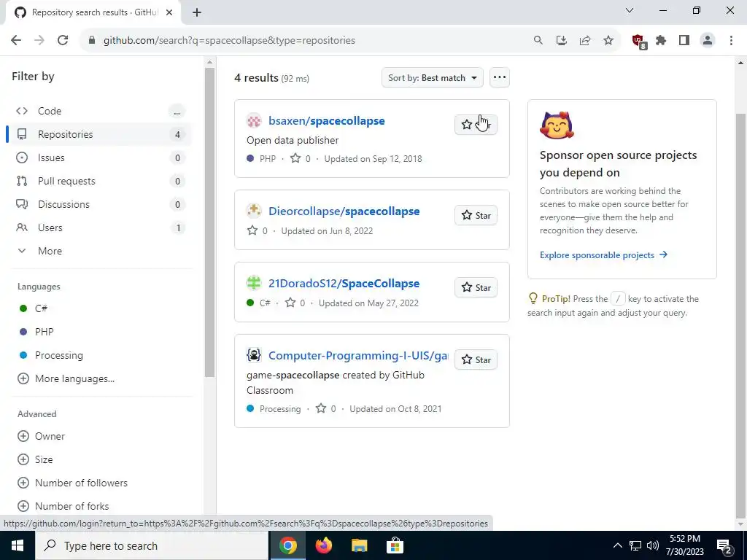
Task: Open the Chrome profile avatar
Action: click(708, 41)
